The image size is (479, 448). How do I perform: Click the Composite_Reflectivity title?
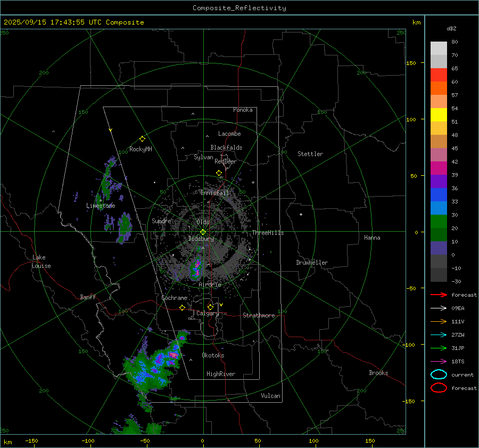pyautogui.click(x=240, y=8)
